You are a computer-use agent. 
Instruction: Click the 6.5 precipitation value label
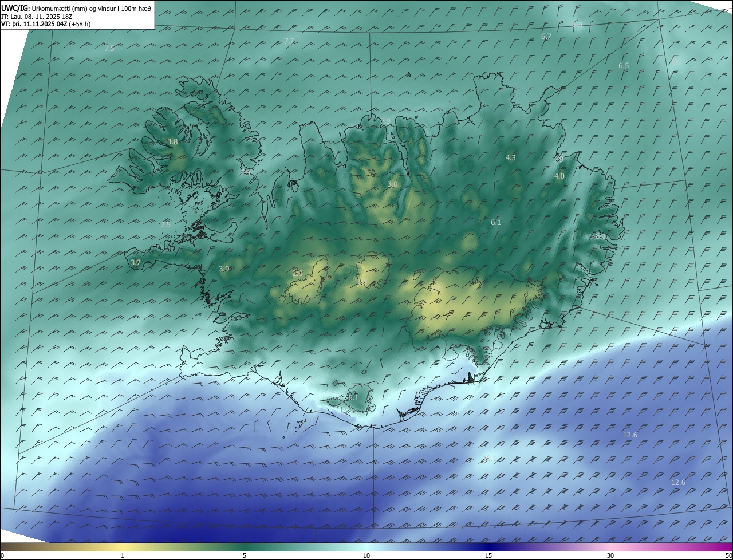point(624,66)
